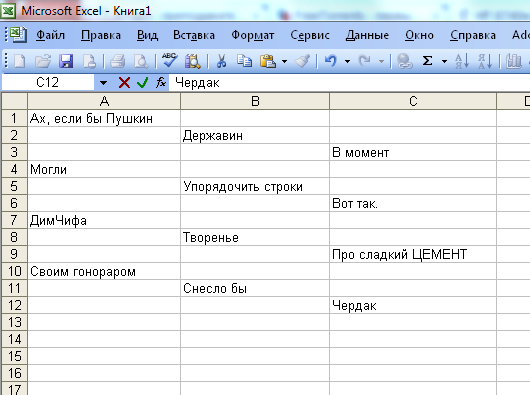This screenshot has height=395, width=530.
Task: Expand the Redo history dropdown arrow
Action: (381, 61)
